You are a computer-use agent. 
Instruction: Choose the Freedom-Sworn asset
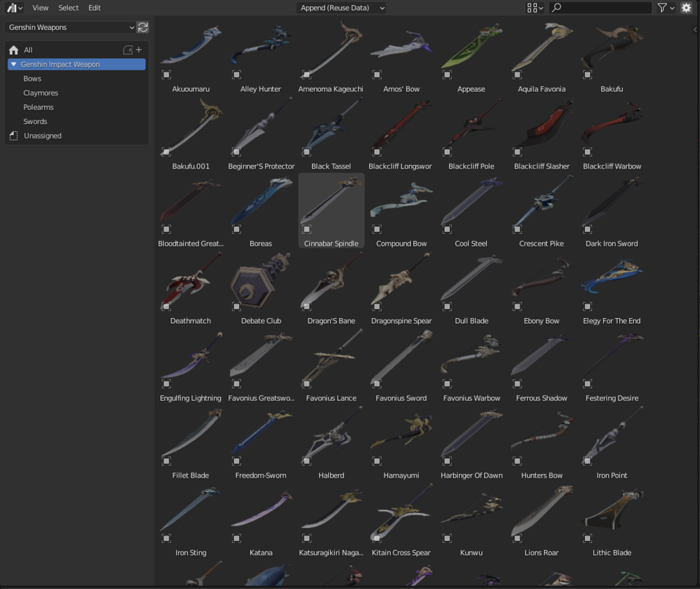pos(260,443)
